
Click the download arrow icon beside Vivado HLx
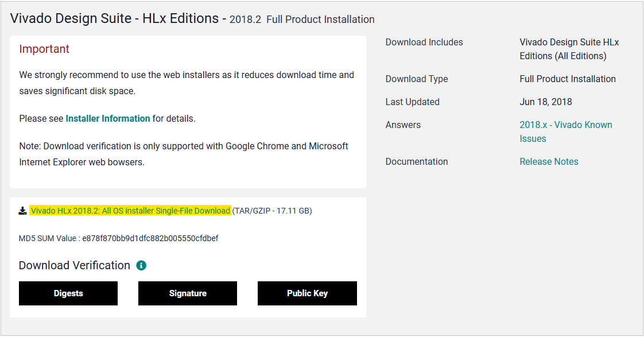(x=23, y=211)
